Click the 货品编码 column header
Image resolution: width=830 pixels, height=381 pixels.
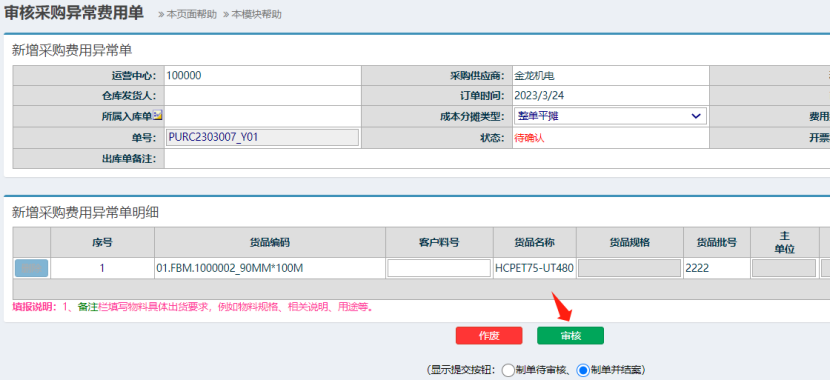coord(270,242)
